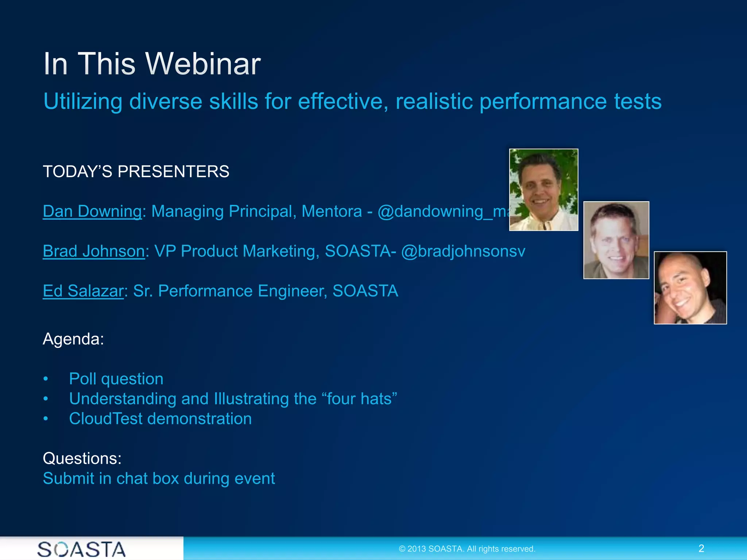Follow the Ed Salazar link

pyautogui.click(x=83, y=291)
